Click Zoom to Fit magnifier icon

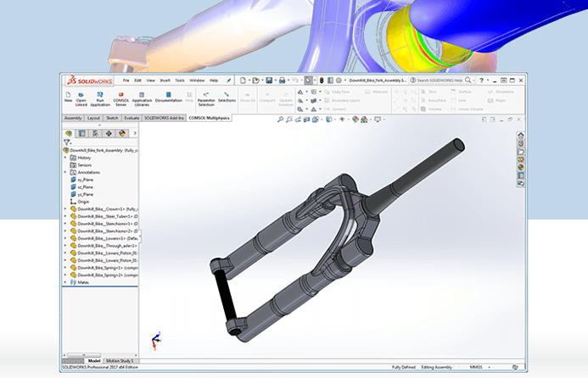point(280,120)
